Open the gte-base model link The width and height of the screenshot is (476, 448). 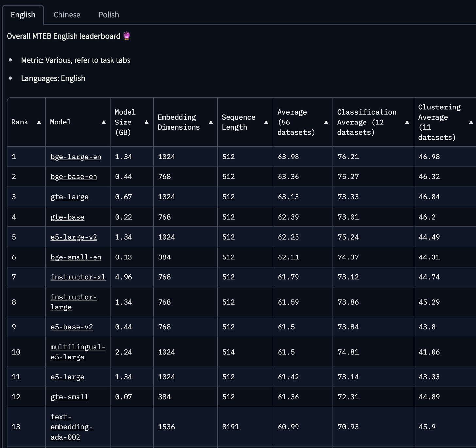(67, 217)
